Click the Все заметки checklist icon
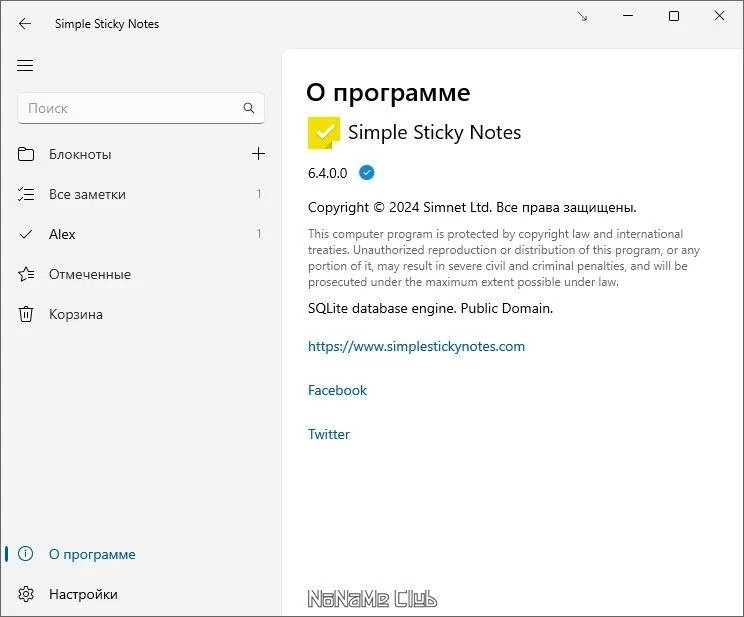This screenshot has height=617, width=744. (26, 194)
